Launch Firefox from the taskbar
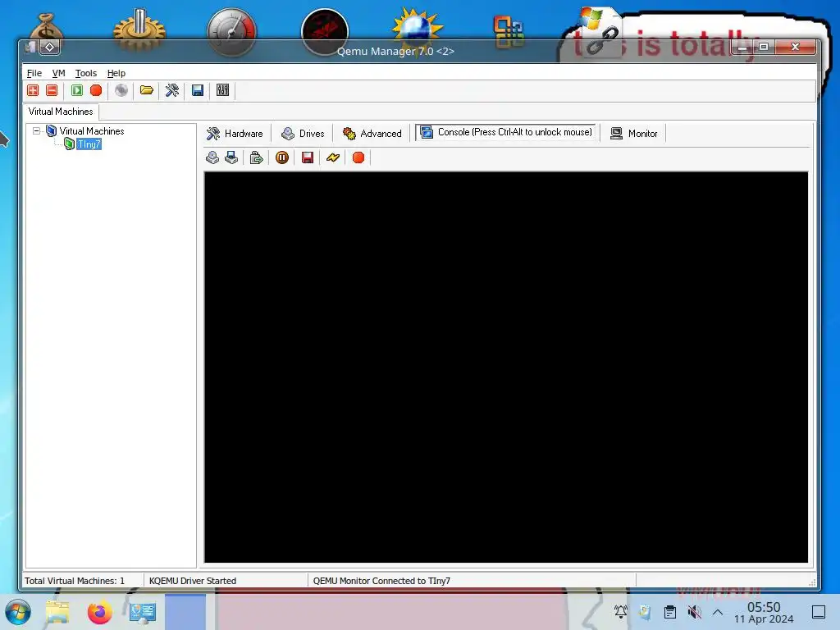This screenshot has width=840, height=630. coord(99,612)
